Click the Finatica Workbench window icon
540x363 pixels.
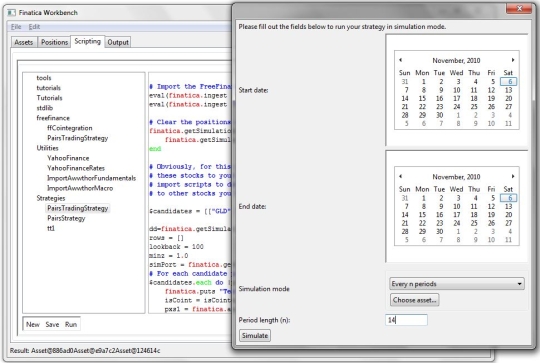12,12
